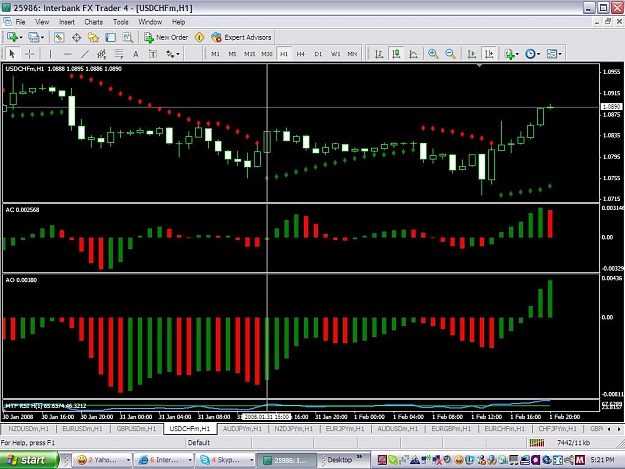Image resolution: width=625 pixels, height=469 pixels.
Task: Switch chart to Line Chart icon
Action: (413, 54)
